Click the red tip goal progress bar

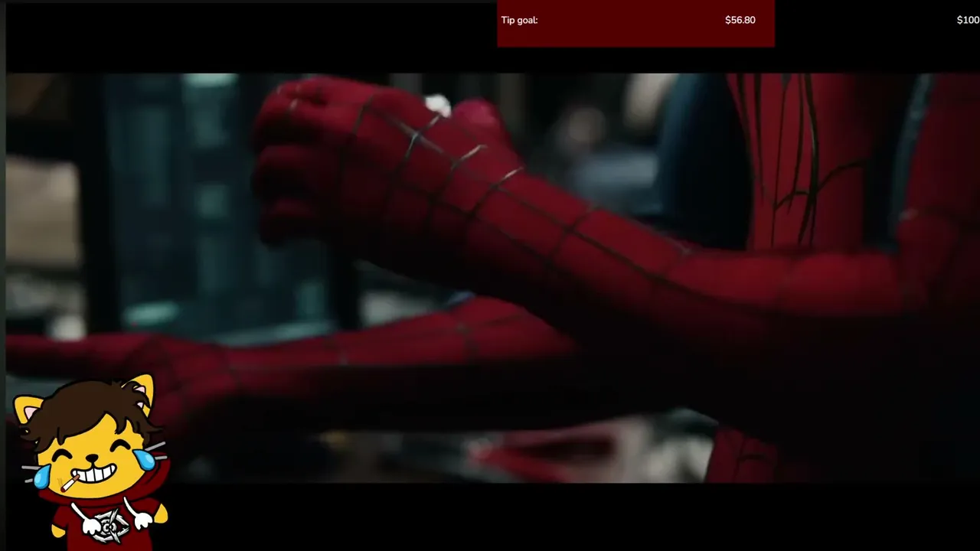[x=635, y=23]
